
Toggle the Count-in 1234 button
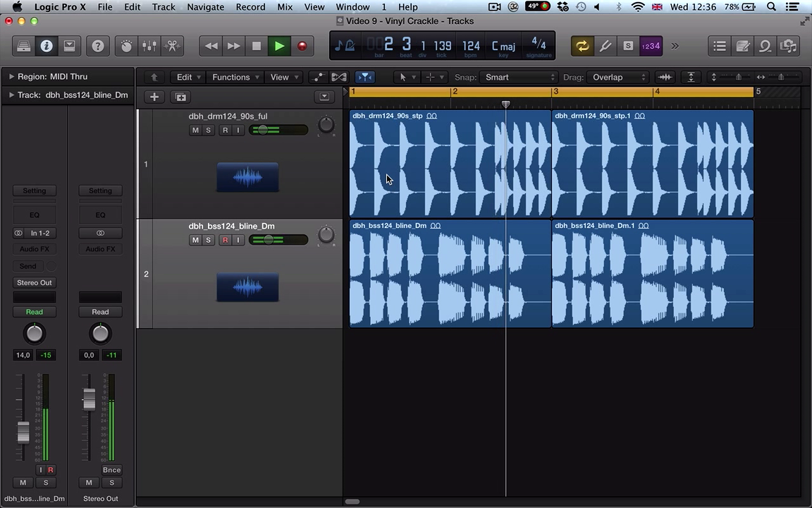[x=651, y=46]
